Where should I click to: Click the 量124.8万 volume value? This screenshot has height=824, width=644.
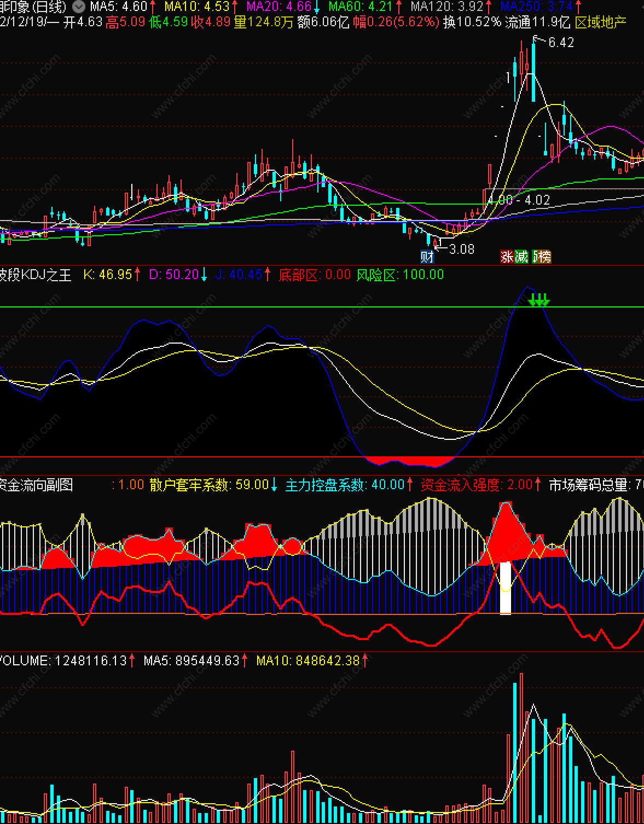click(x=264, y=22)
